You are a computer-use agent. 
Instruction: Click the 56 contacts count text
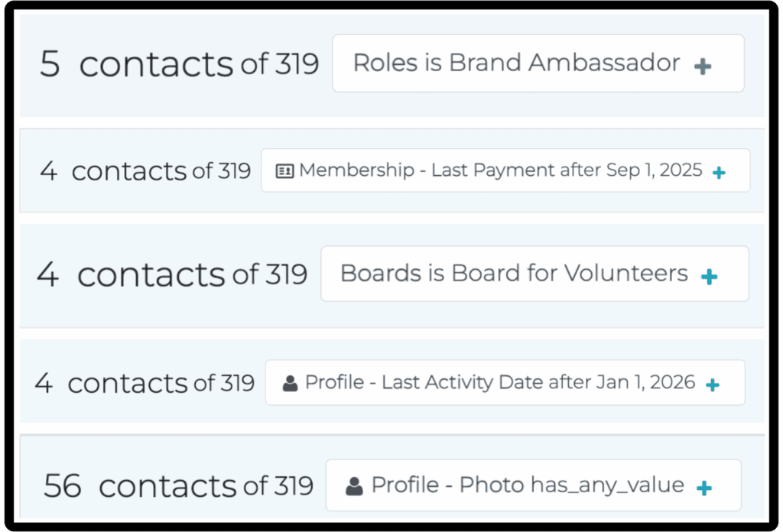140,486
